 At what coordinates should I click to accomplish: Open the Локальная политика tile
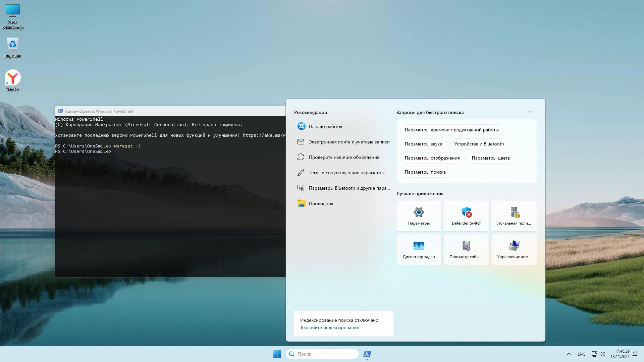pos(514,216)
